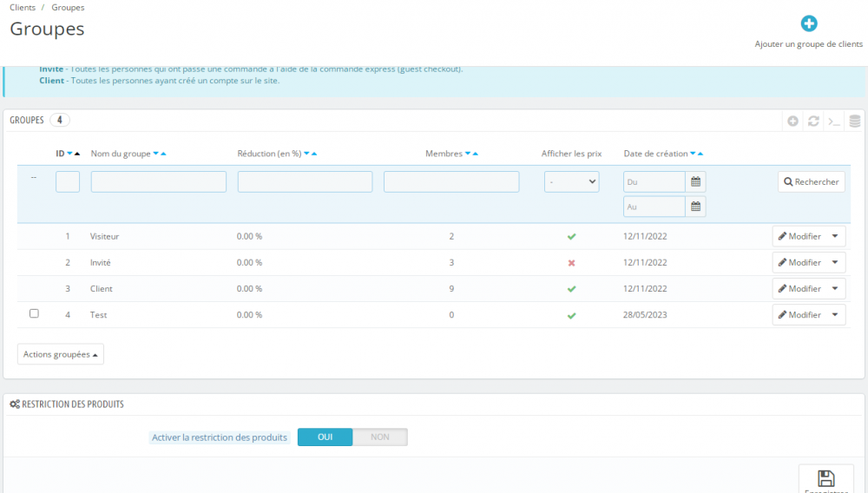
Task: Expand Modifier options for Visiteur row
Action: 835,236
